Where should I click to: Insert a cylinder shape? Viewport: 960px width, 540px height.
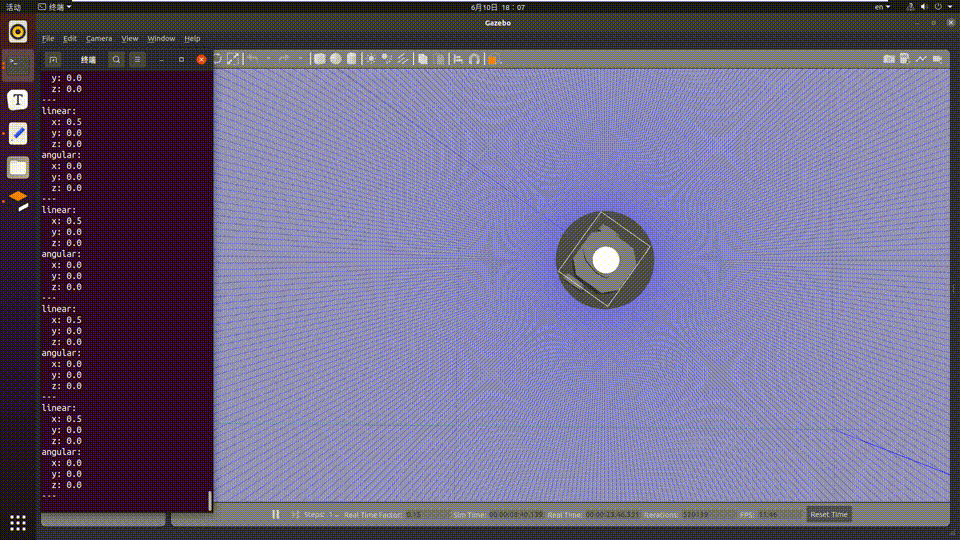point(351,59)
